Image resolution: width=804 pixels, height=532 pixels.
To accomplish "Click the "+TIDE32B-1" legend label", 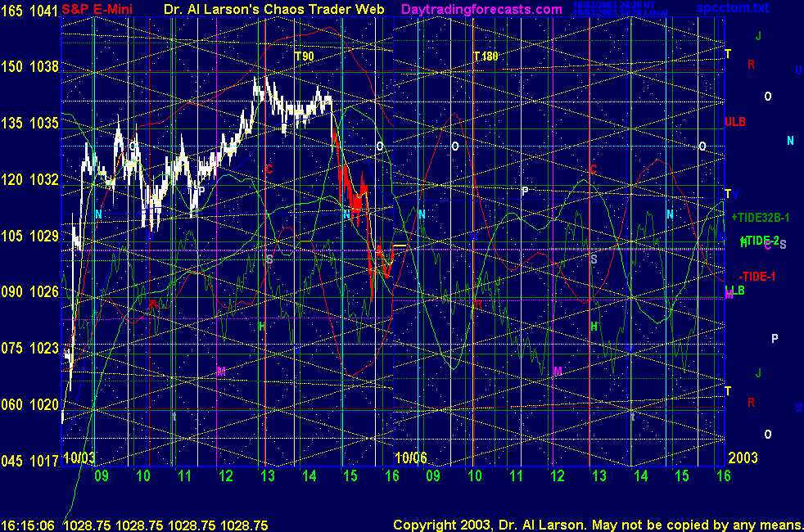I will 760,218.
